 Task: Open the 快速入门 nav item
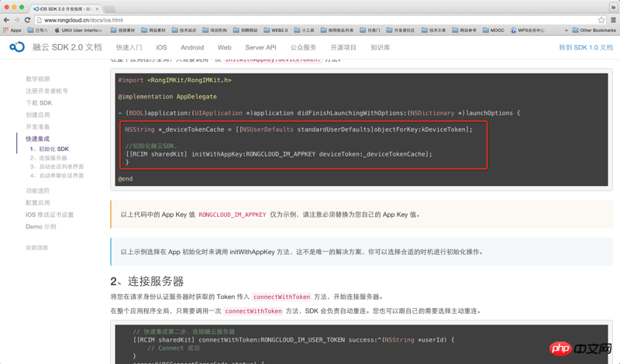tap(129, 47)
